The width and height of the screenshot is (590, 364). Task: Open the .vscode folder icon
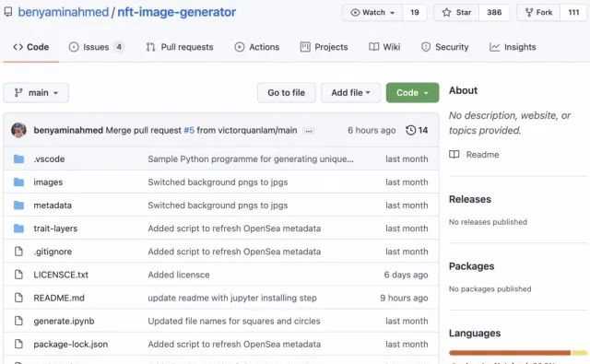18,159
